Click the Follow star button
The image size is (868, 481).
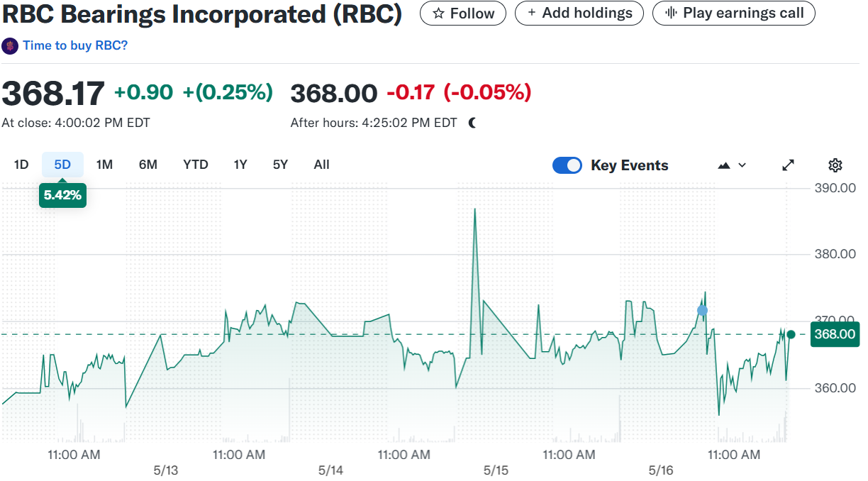(x=463, y=13)
